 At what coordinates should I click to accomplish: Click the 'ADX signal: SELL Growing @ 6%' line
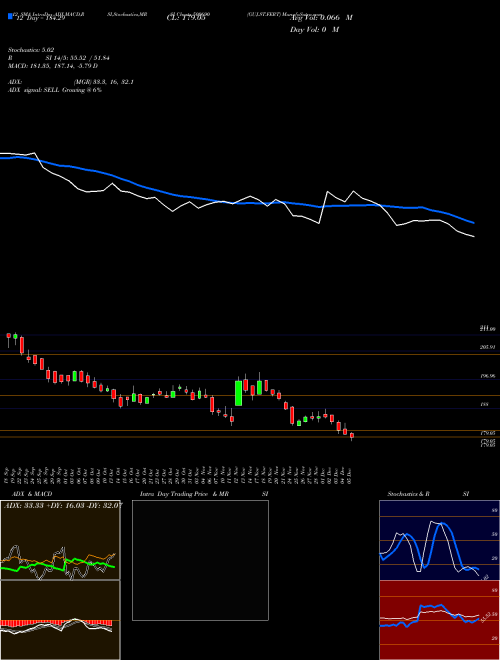(x=55, y=90)
